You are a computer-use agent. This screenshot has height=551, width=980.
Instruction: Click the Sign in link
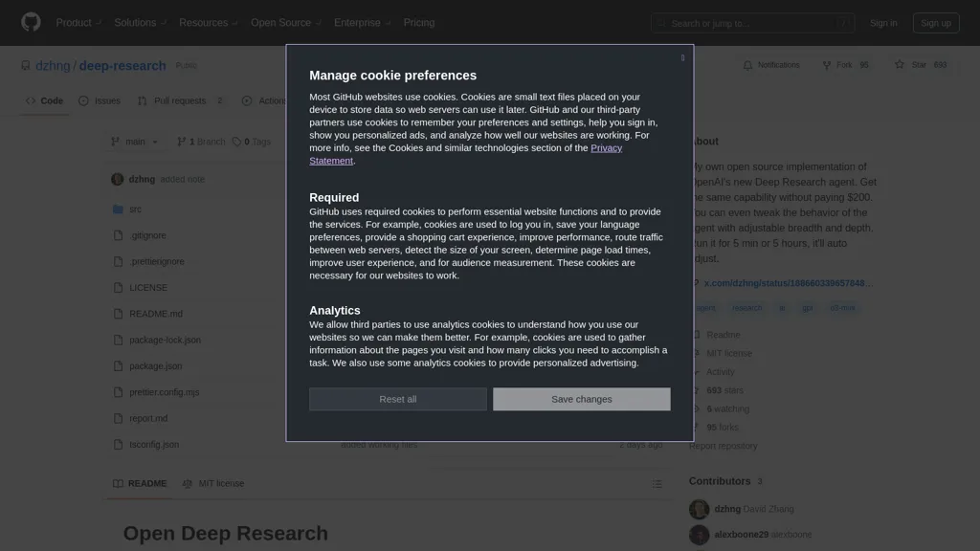(883, 23)
